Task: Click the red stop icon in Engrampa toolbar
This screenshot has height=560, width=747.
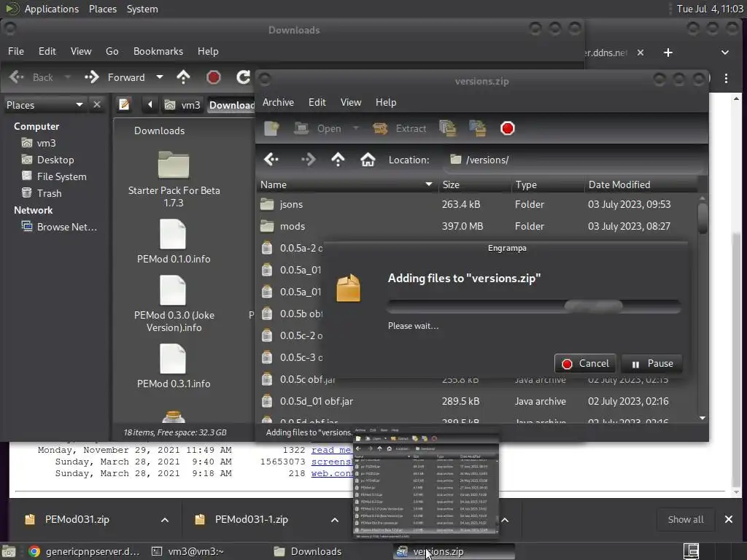Action: (508, 128)
